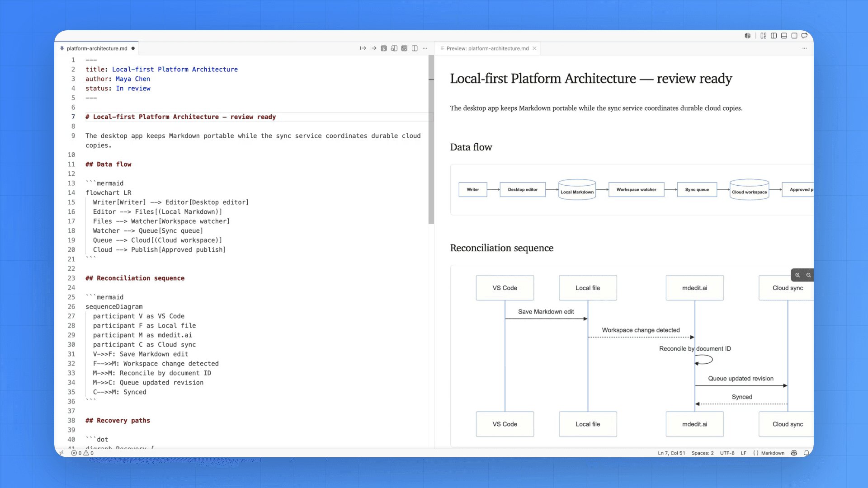Click 'flowchart LR' code line
This screenshot has width=868, height=488.
(x=108, y=192)
